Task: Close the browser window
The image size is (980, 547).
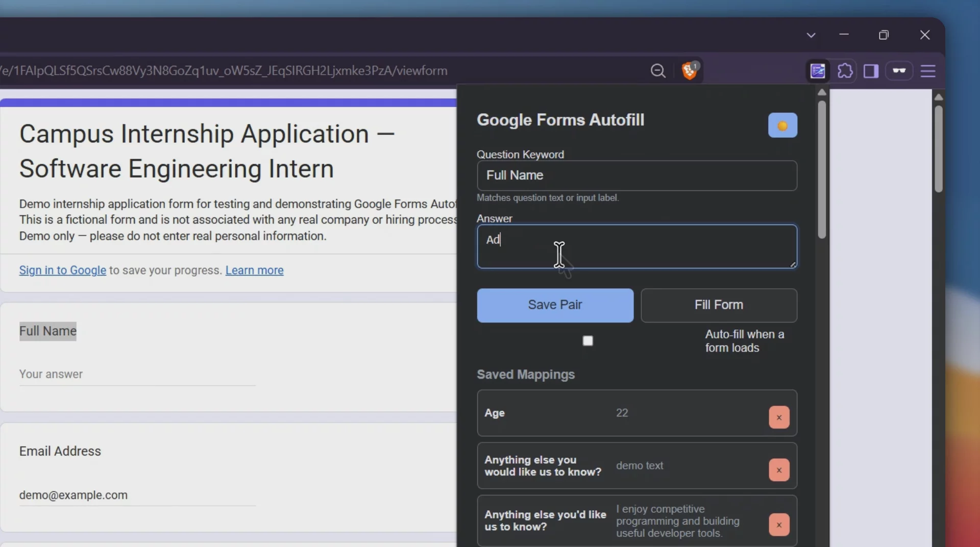Action: tap(925, 35)
